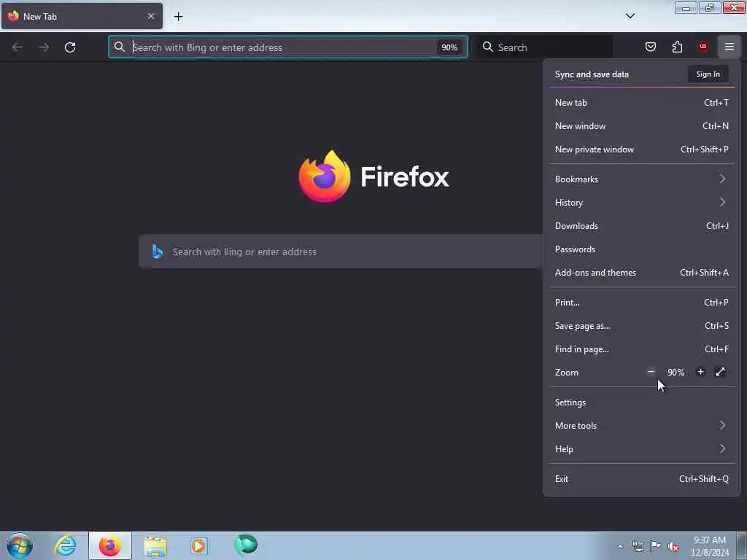Select Find in page...
The image size is (747, 560).
pyautogui.click(x=642, y=349)
